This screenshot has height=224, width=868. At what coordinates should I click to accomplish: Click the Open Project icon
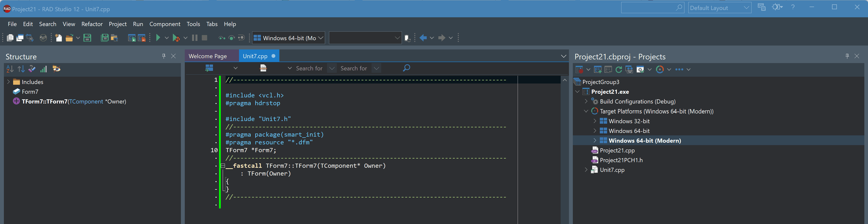click(x=115, y=38)
